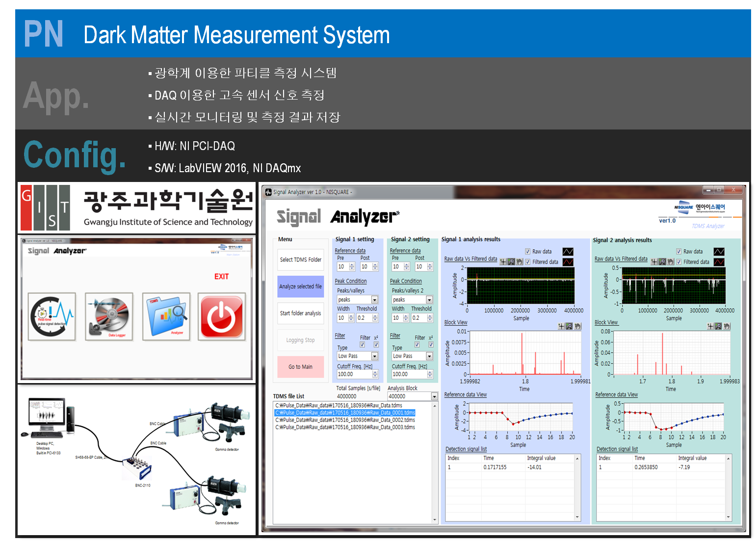Click Pre value stepper in Signal 1 setting
Image resolution: width=756 pixels, height=542 pixels.
point(352,267)
